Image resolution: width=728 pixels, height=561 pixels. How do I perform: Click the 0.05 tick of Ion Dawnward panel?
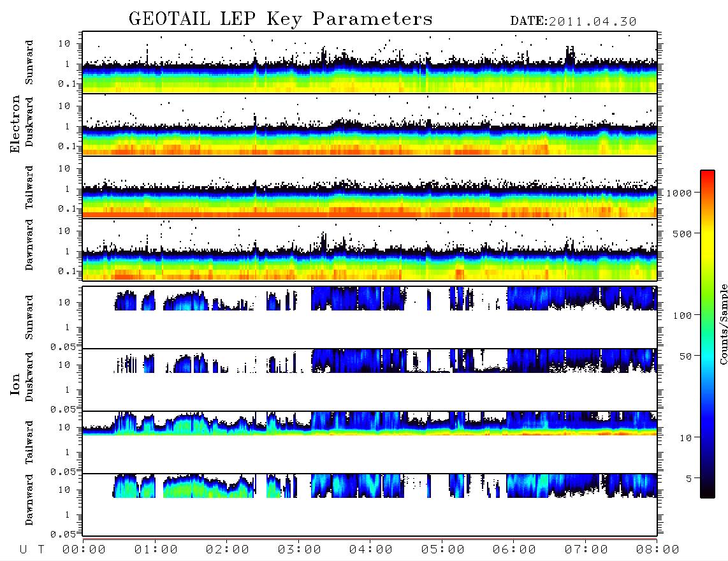pos(62,534)
